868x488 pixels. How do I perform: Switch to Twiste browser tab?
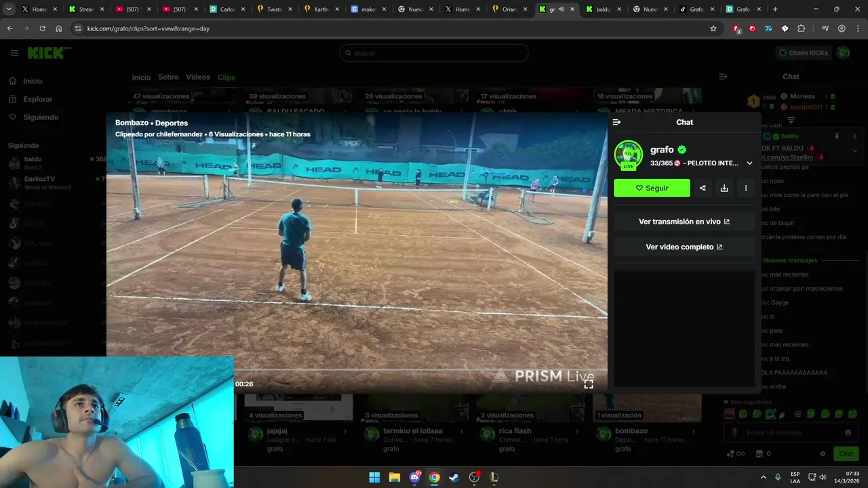tap(274, 9)
